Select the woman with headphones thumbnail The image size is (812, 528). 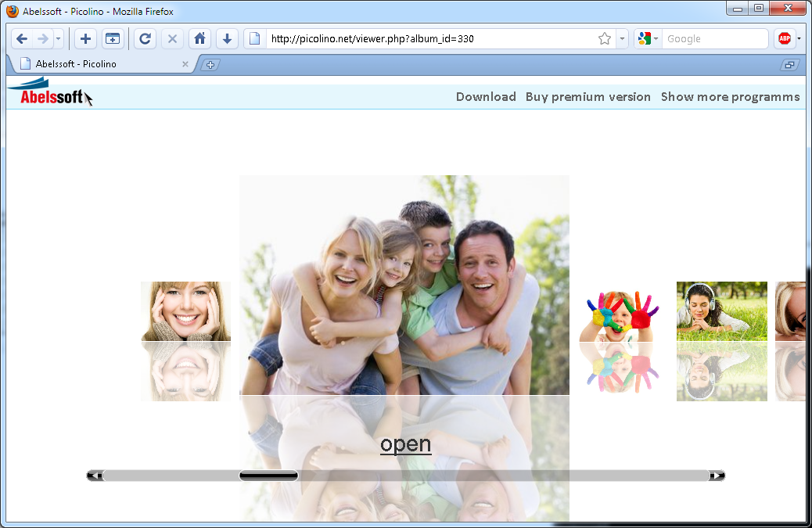point(722,311)
